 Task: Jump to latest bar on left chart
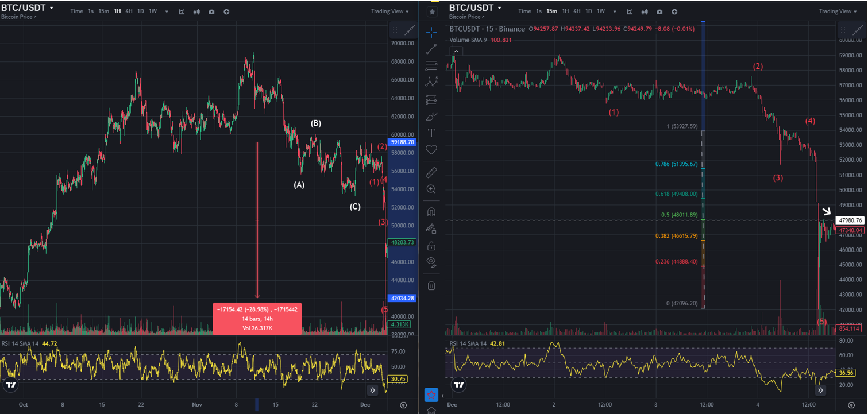[372, 390]
